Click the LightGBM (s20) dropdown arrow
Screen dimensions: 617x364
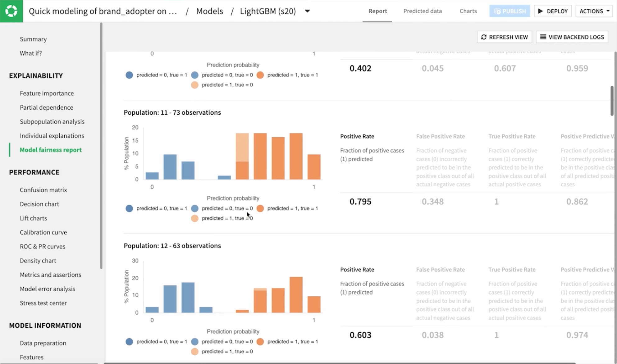point(308,11)
